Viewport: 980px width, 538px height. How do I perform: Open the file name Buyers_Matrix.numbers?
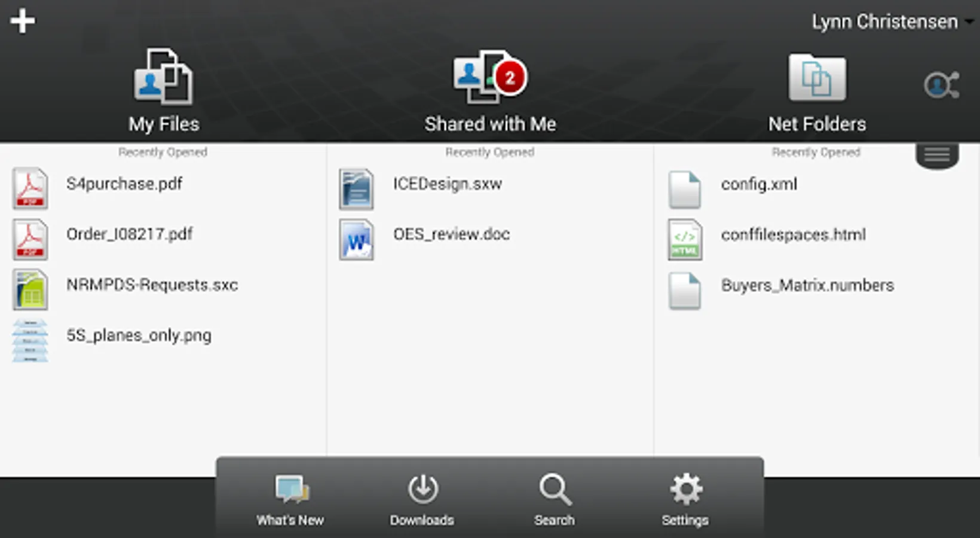(807, 285)
